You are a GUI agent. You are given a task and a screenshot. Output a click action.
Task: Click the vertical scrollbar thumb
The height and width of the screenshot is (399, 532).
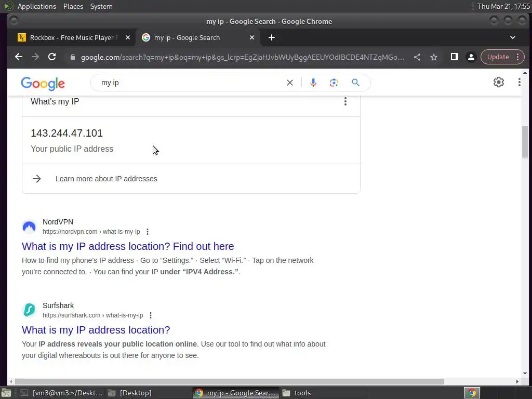[525, 142]
